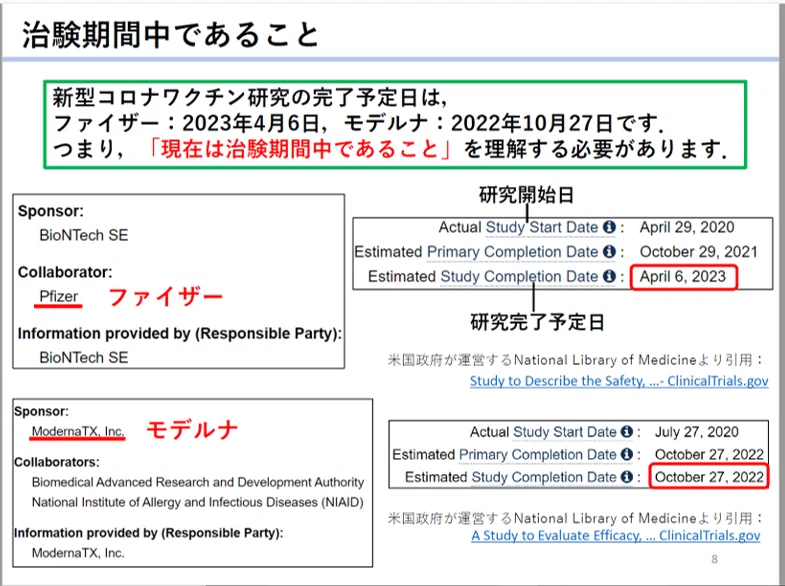Image resolution: width=785 pixels, height=586 pixels.
Task: Click 'Study Completion Date' link in the Moderna table
Action: tap(544, 477)
